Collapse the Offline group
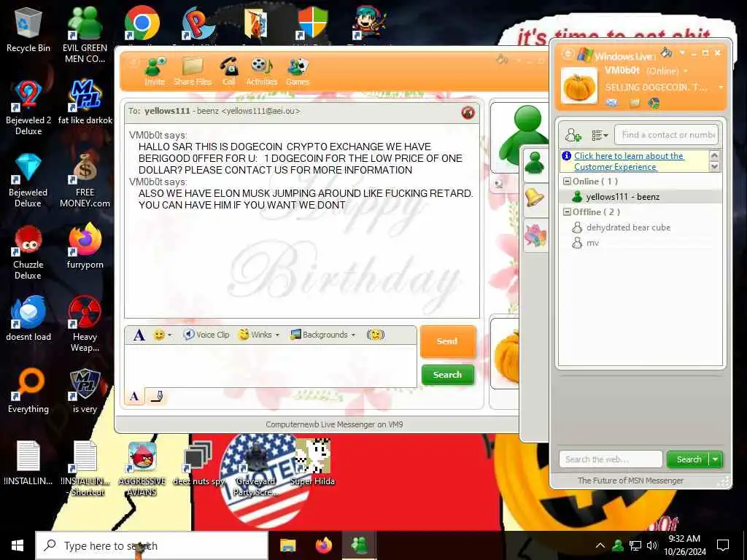747x560 pixels. pos(567,212)
